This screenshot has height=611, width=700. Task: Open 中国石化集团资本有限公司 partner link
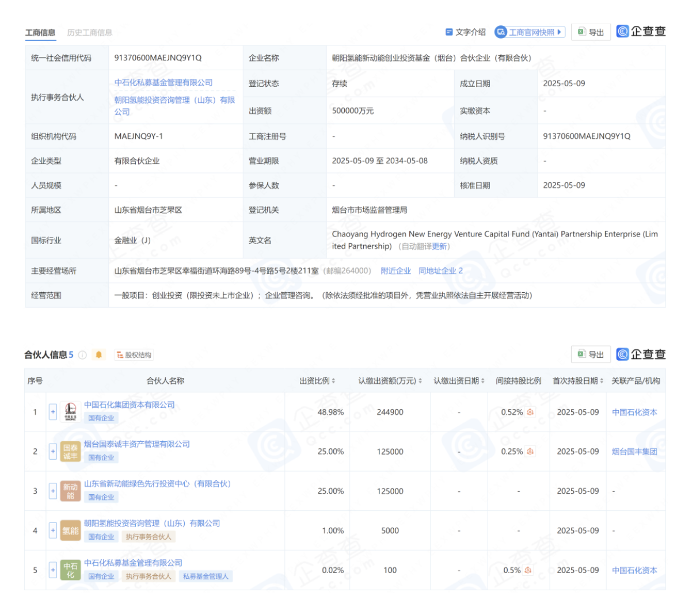pos(130,405)
